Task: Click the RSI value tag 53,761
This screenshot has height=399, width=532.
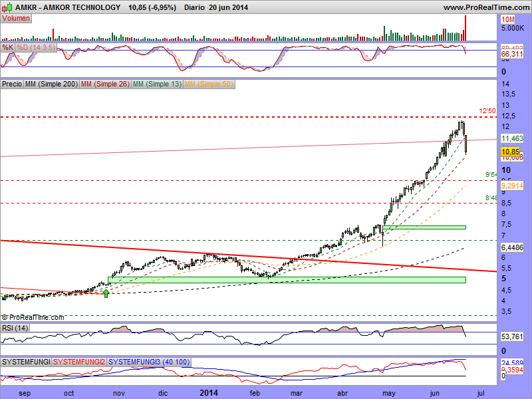Action: pyautogui.click(x=512, y=336)
